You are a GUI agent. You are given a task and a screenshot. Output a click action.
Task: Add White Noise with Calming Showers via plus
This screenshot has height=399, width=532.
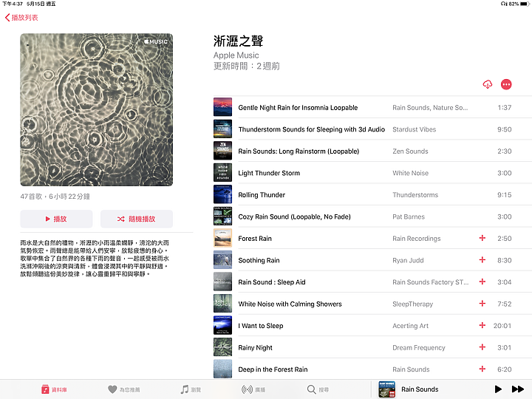coord(482,304)
